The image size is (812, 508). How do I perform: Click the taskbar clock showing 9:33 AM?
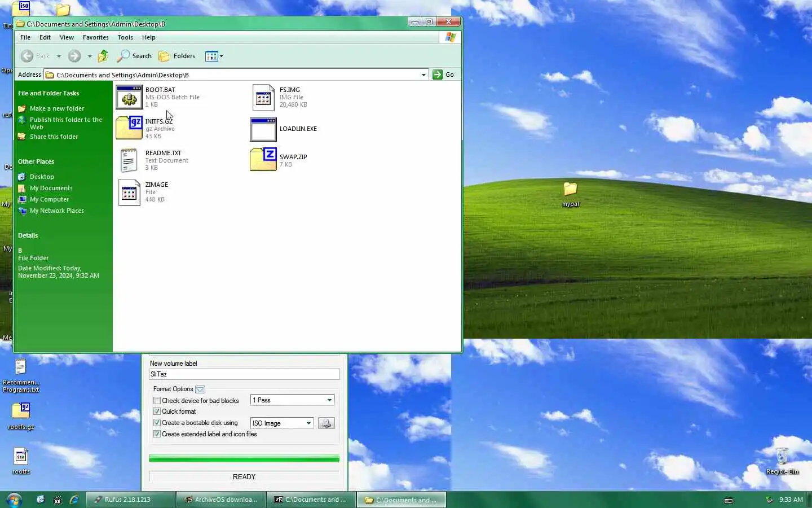(791, 500)
